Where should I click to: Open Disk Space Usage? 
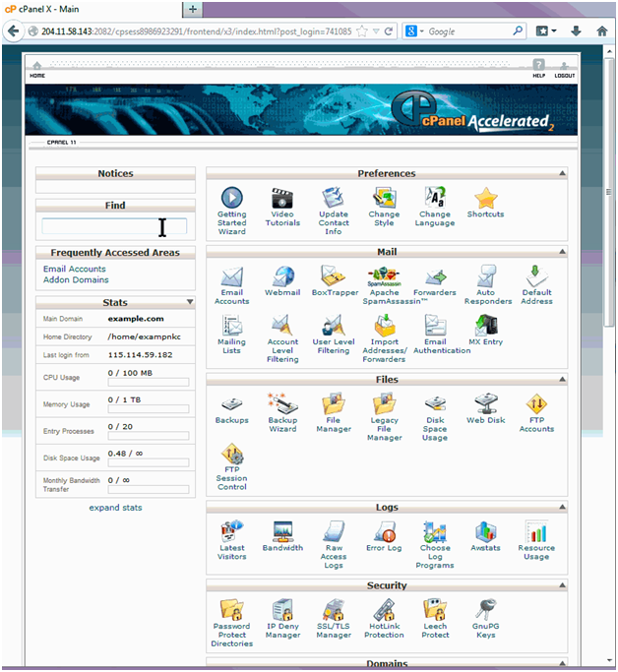[435, 418]
